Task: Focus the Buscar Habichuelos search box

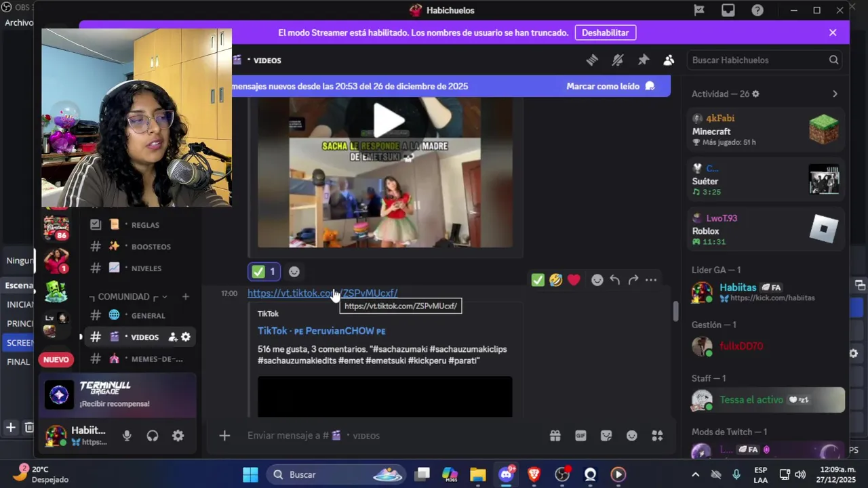Action: pos(765,60)
